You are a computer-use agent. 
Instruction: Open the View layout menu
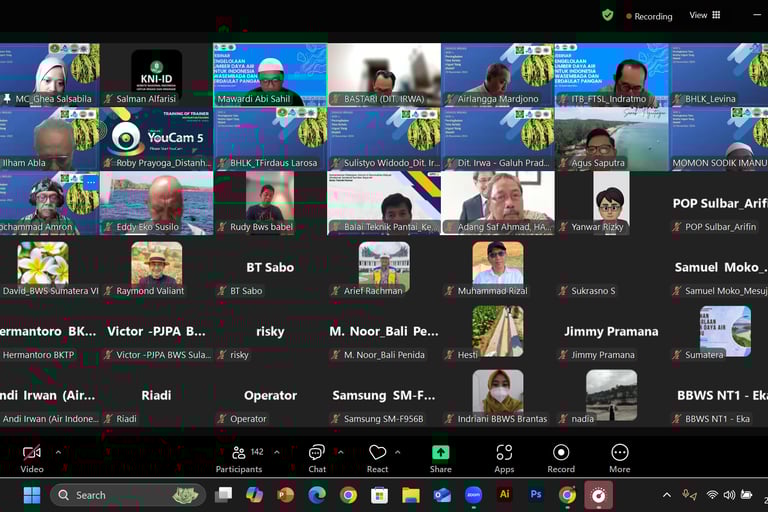point(705,15)
